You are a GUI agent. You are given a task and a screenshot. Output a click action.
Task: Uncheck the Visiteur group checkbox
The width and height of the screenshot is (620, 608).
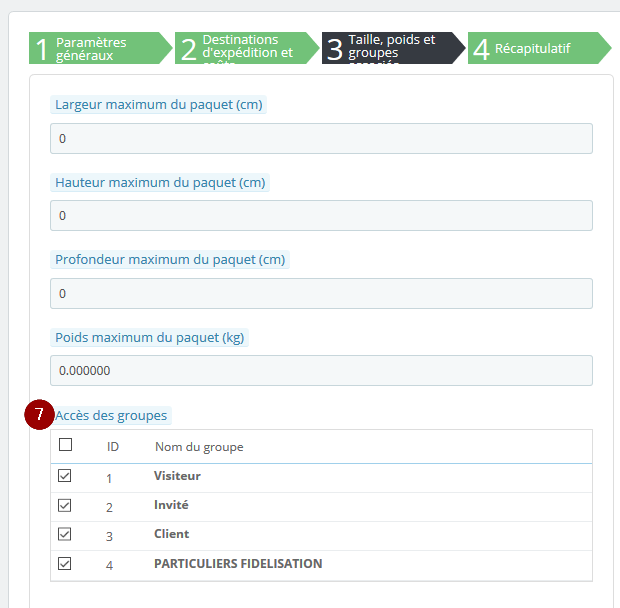pos(64,476)
